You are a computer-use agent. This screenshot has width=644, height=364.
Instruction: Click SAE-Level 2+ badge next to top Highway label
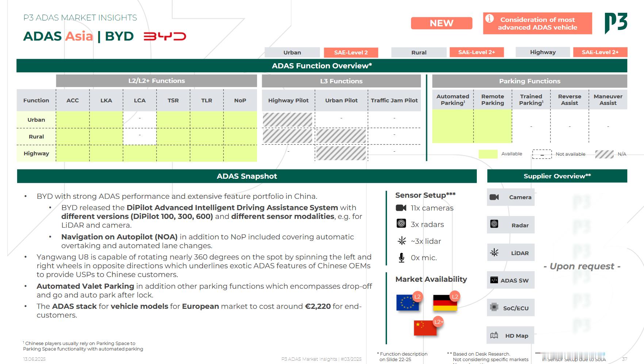click(x=600, y=52)
